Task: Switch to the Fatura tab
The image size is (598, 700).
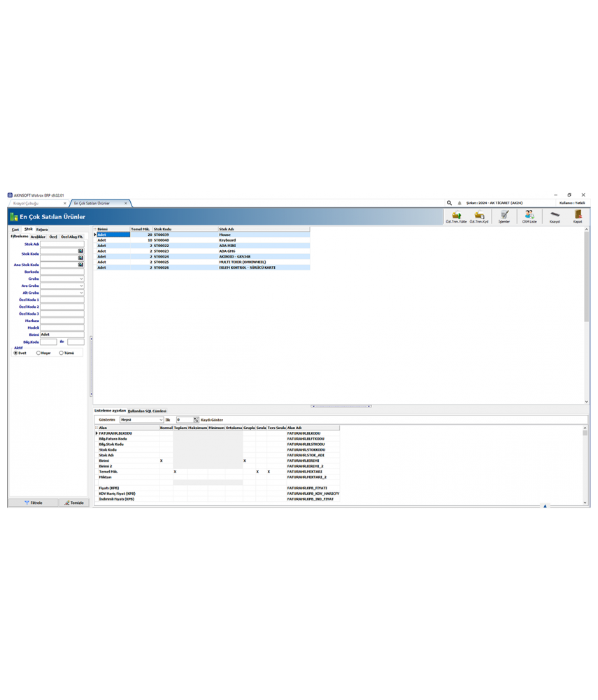Action: pos(42,230)
